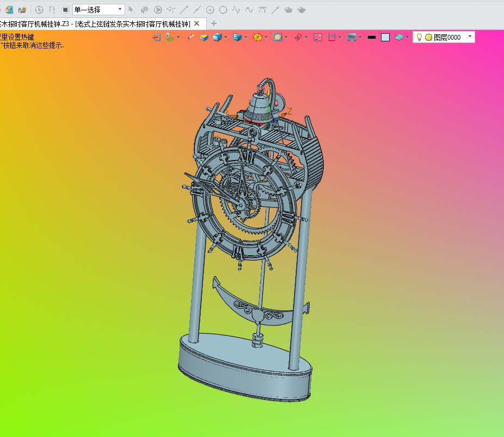Click the line midpoint snap icon

tap(197, 10)
